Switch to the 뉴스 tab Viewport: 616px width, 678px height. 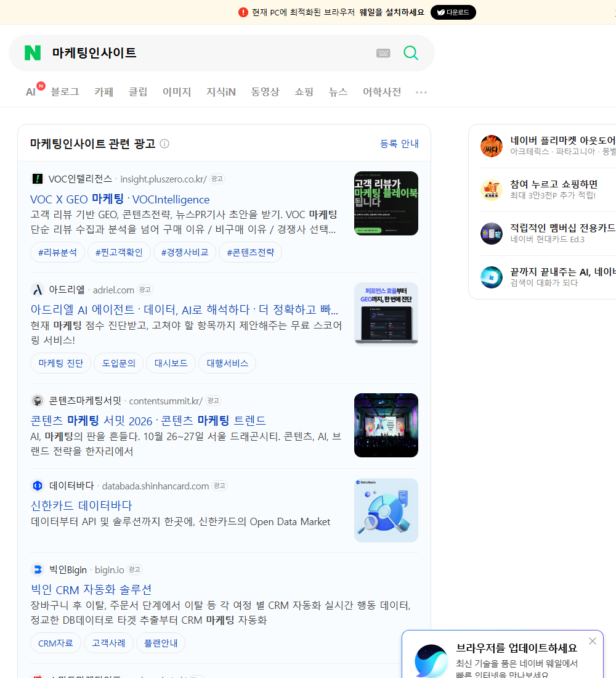pos(338,92)
